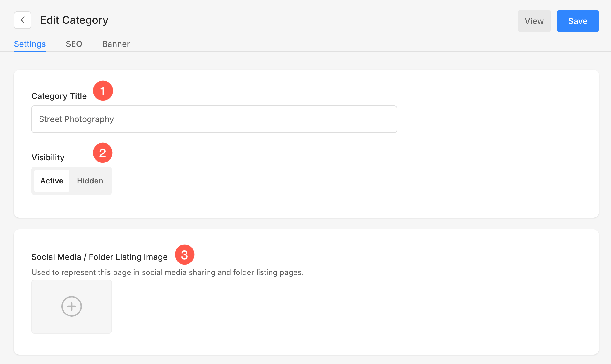The width and height of the screenshot is (611, 364).
Task: Click the red number 3 badge
Action: point(184,255)
